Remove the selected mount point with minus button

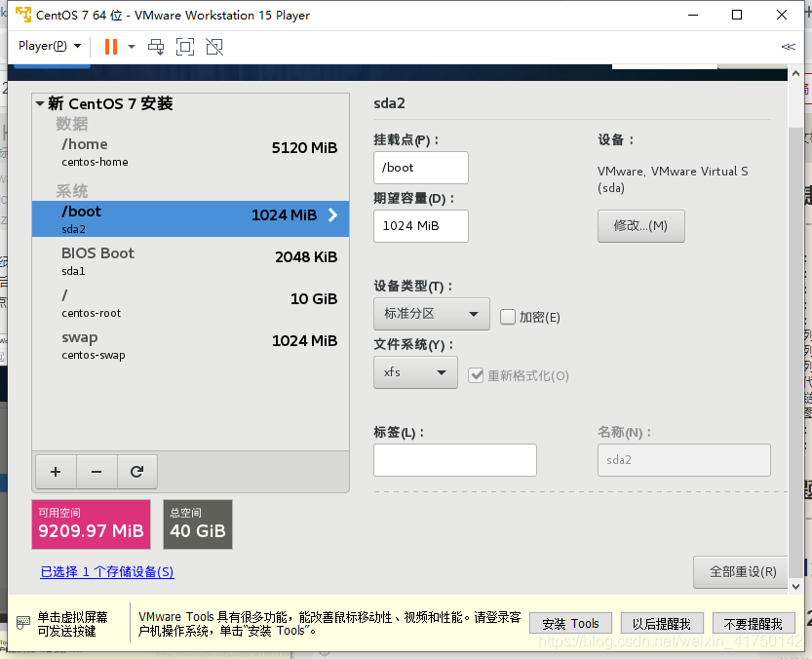pos(97,472)
